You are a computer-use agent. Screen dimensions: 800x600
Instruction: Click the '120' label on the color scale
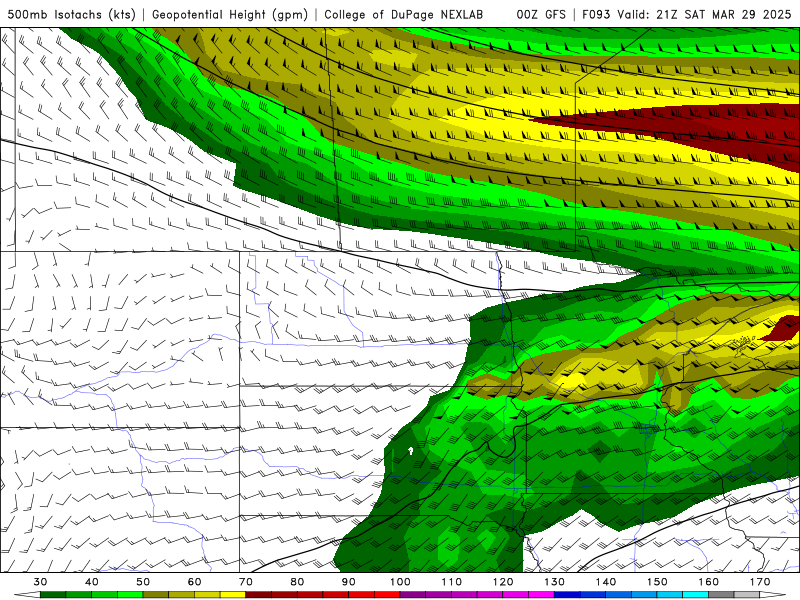pyautogui.click(x=503, y=582)
